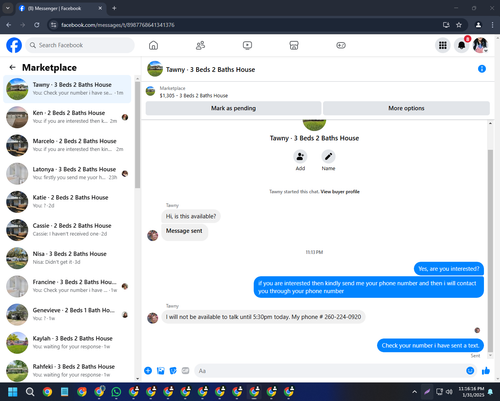Viewport: 500px width, 401px height.
Task: Open the emoji picker in message box
Action: coord(470,371)
